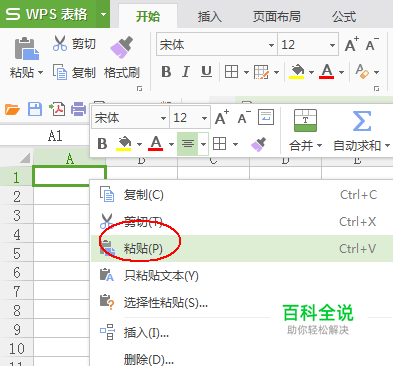Apply red font color in ribbon

[327, 72]
